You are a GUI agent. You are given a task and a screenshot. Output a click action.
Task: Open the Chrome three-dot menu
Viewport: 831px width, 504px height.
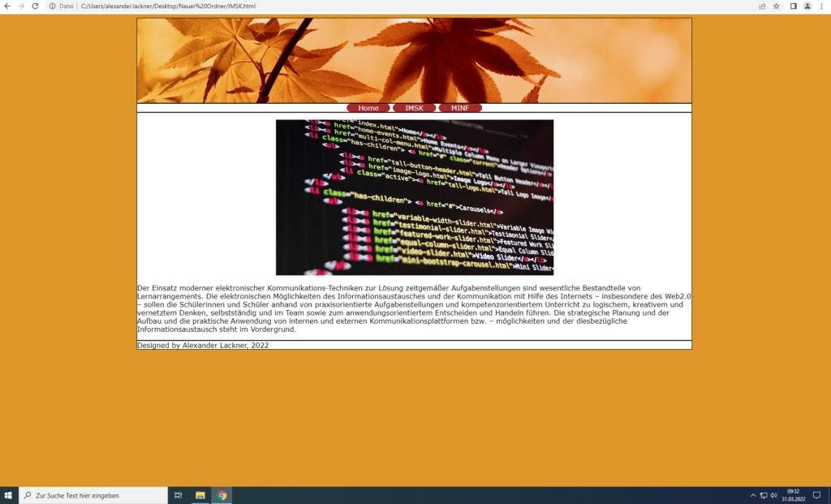(x=822, y=6)
